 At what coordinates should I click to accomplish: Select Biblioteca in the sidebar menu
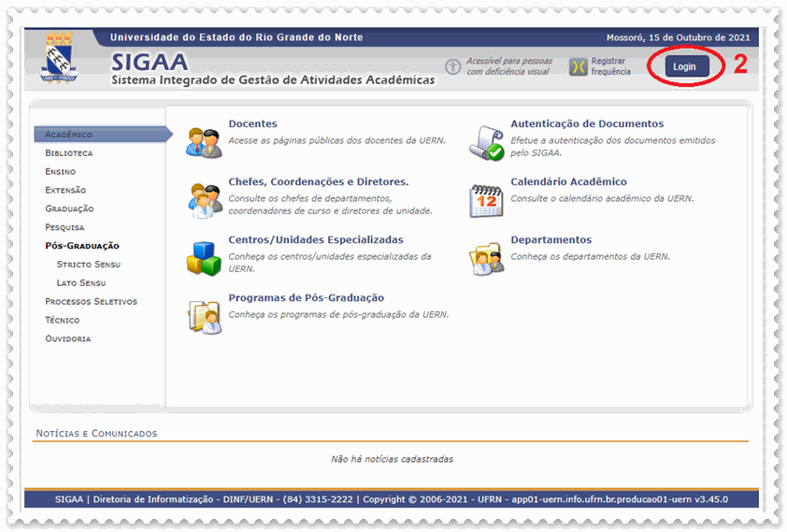69,152
